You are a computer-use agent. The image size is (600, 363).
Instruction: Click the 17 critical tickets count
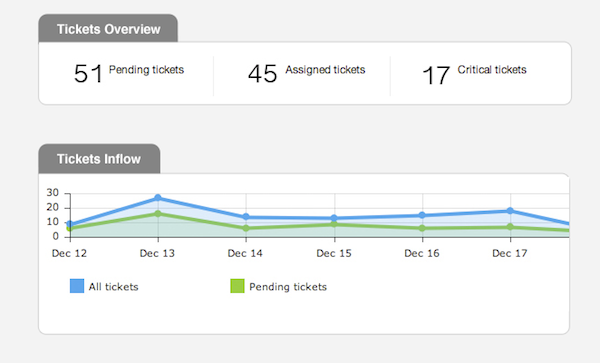pos(436,75)
